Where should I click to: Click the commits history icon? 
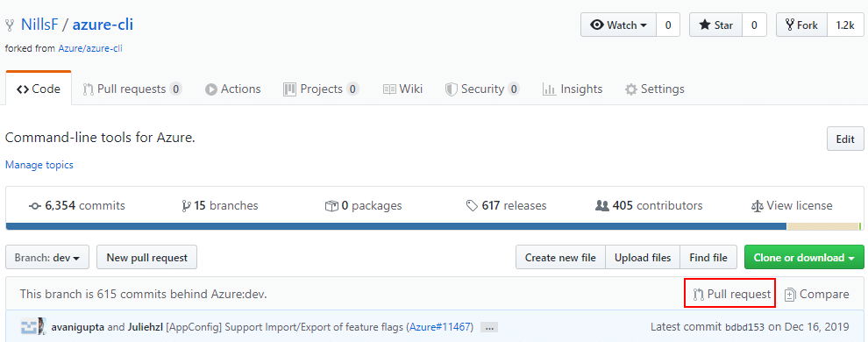point(35,206)
